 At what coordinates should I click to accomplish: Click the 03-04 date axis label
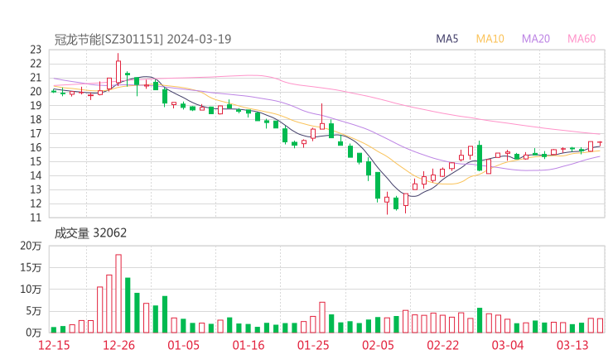(508, 345)
